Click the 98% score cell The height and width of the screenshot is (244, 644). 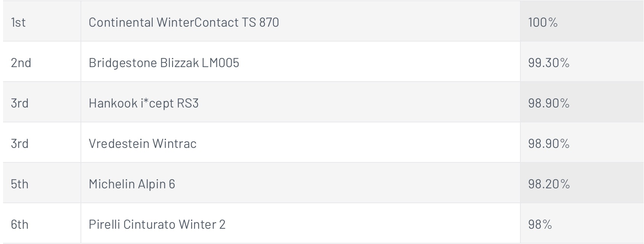[582, 223]
